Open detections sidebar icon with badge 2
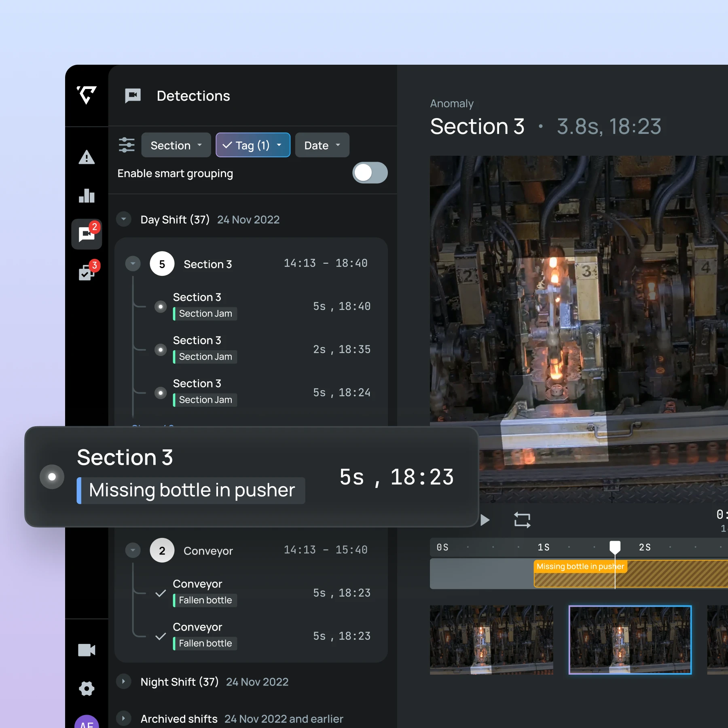 (87, 234)
